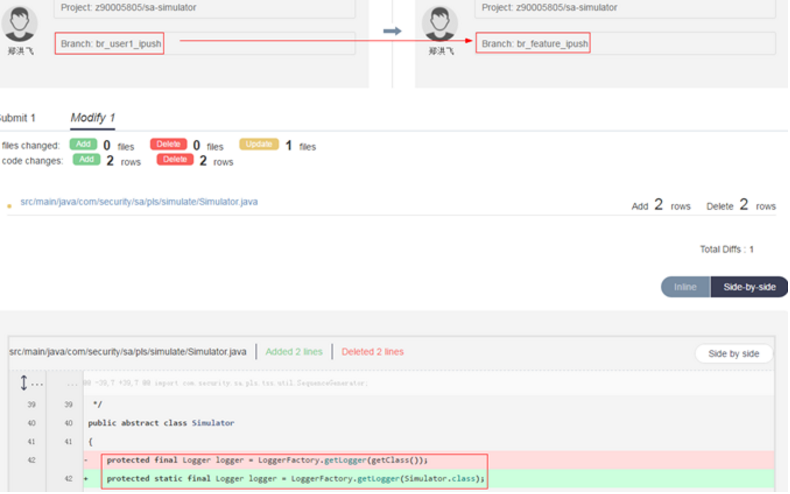Viewport: 790px width, 494px height.
Task: Switch to the Submit 1 tab
Action: (18, 118)
